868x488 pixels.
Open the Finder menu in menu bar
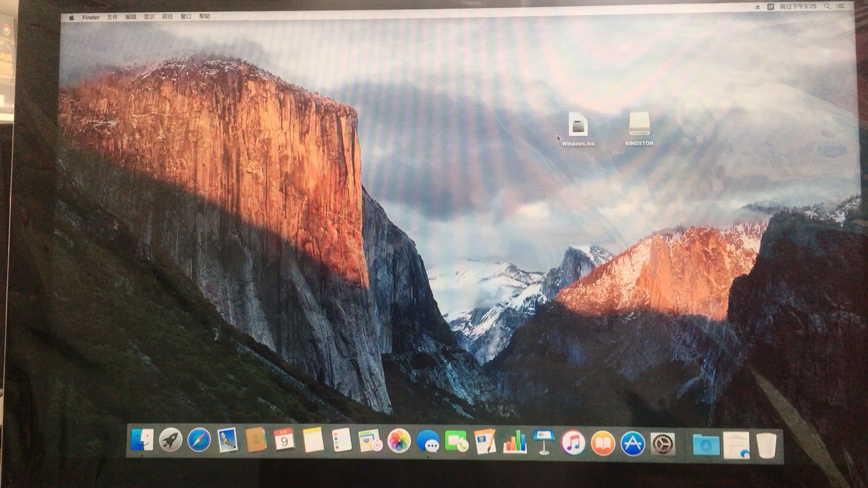tap(90, 17)
